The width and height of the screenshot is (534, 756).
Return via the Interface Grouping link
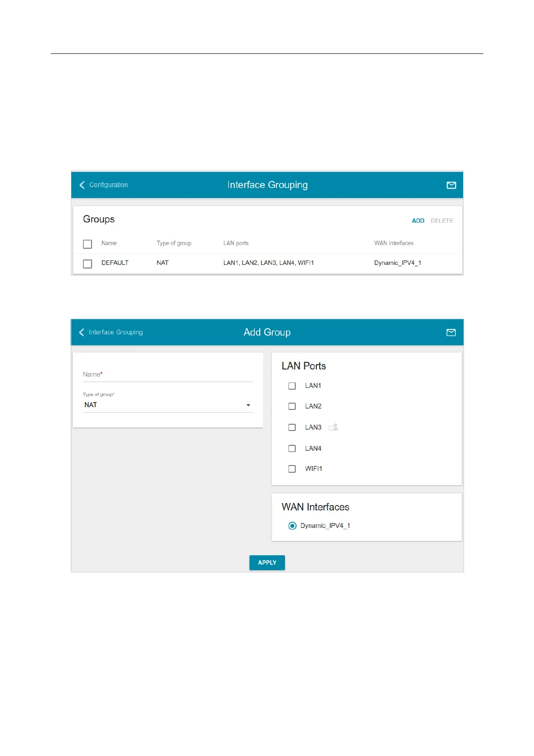coord(116,332)
